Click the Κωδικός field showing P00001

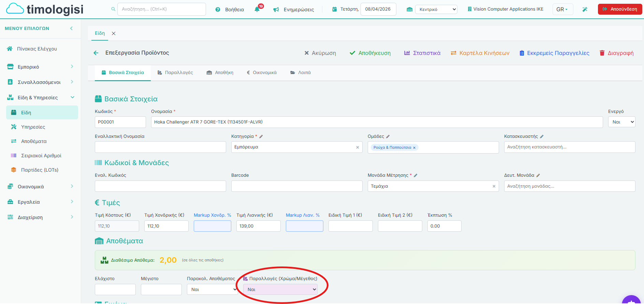(x=120, y=122)
